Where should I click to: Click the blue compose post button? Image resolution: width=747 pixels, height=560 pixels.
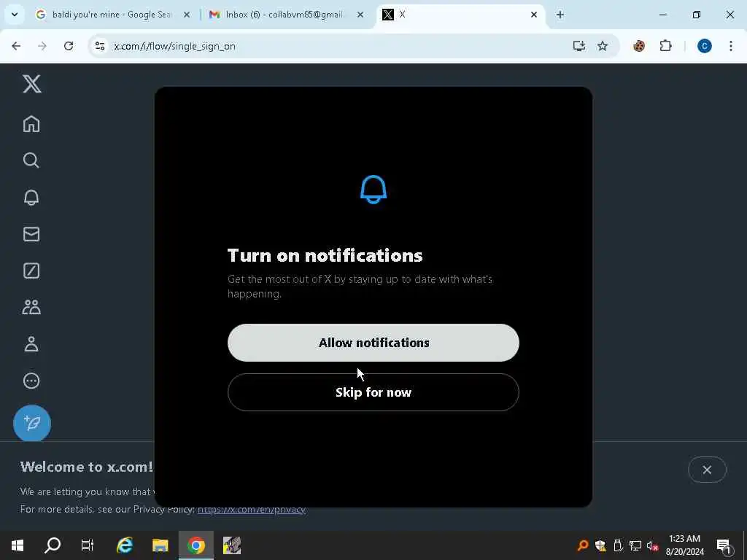click(x=32, y=424)
